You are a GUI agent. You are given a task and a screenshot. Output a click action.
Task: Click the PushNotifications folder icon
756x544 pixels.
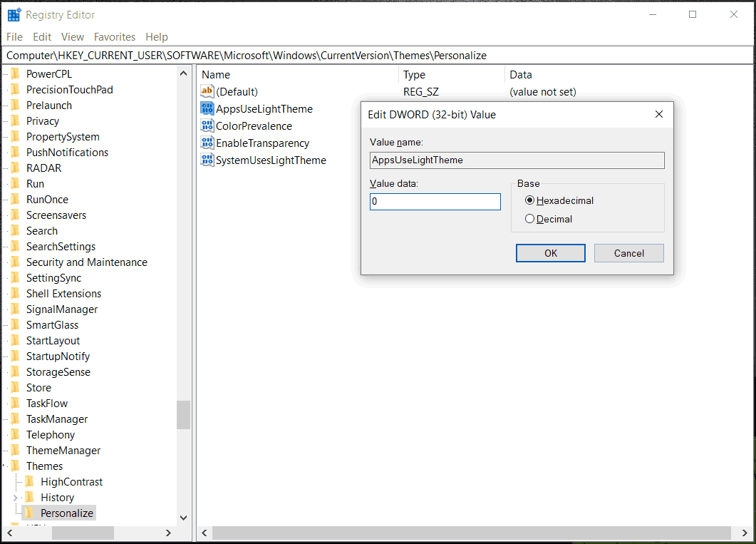click(16, 153)
